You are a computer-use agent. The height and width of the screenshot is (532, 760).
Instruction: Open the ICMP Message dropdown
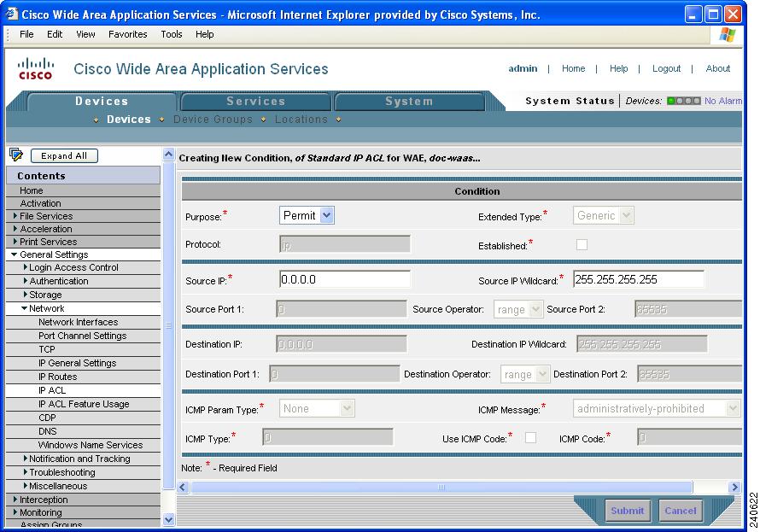657,408
